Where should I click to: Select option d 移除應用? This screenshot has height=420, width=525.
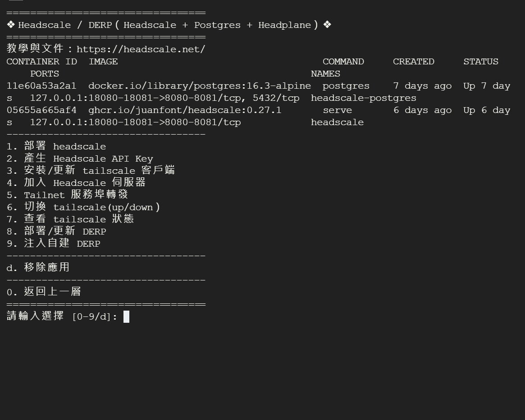[38, 267]
